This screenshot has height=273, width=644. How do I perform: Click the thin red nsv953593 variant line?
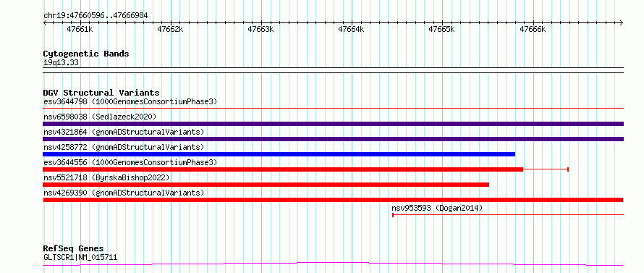click(x=508, y=214)
